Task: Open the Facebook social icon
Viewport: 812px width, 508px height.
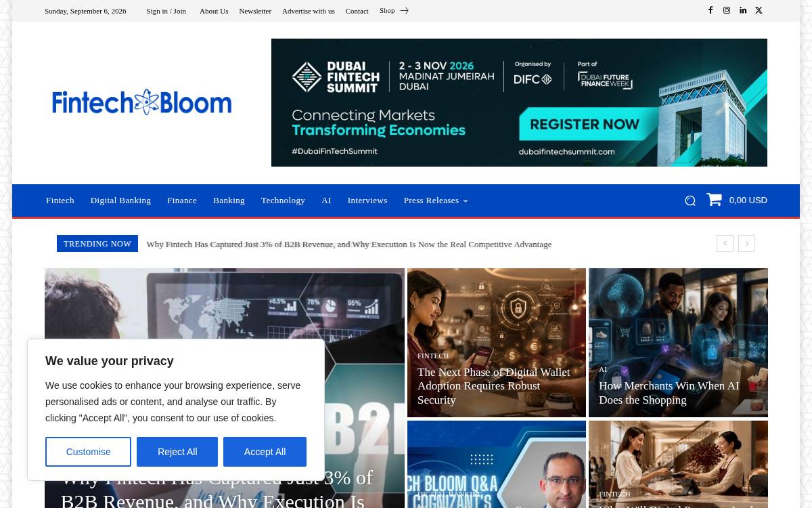Action: pos(710,10)
